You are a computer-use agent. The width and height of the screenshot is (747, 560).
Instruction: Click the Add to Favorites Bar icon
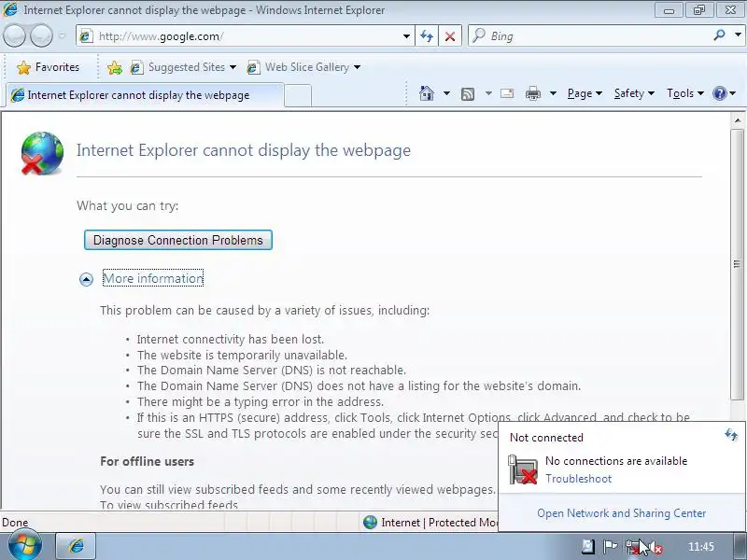tap(114, 67)
